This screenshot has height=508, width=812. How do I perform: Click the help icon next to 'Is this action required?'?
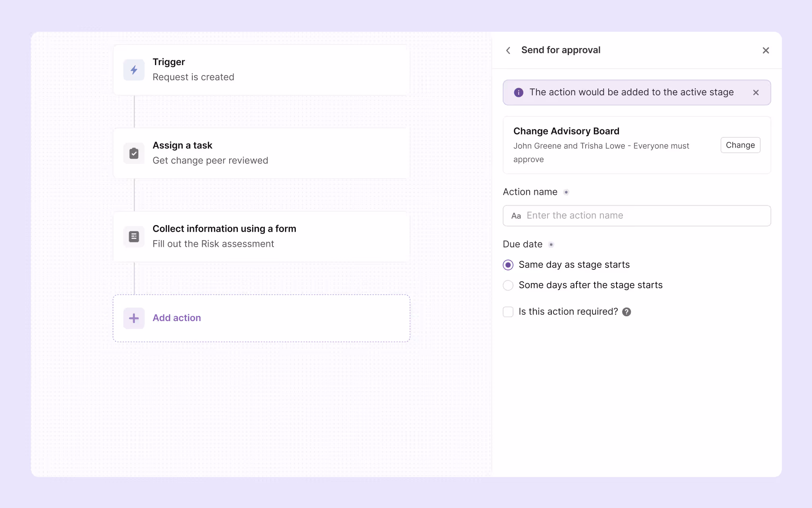coord(626,312)
